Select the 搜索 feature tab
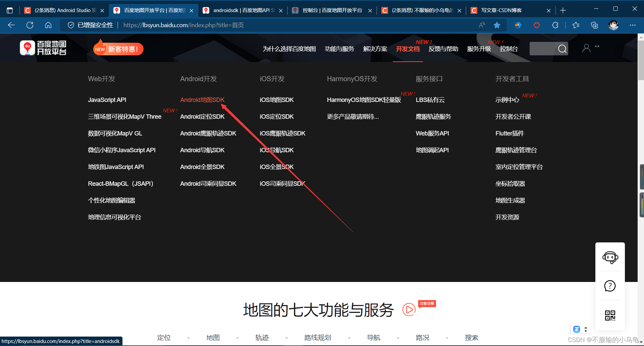The image size is (644, 346). [472, 338]
